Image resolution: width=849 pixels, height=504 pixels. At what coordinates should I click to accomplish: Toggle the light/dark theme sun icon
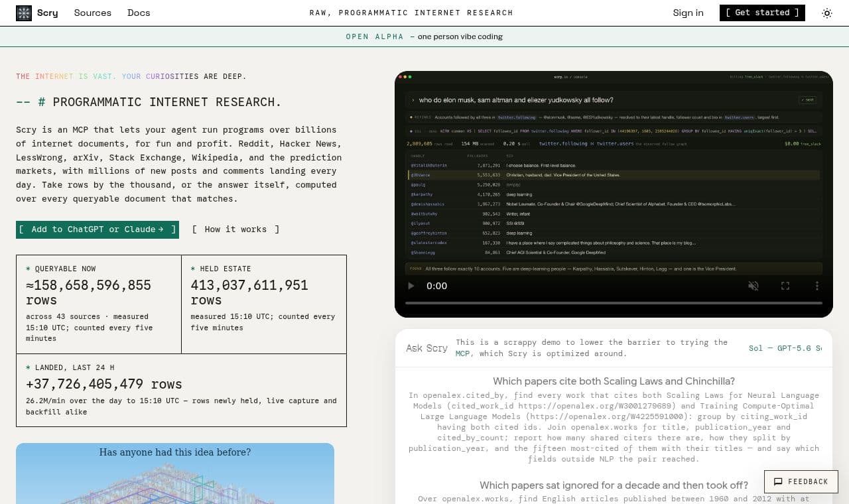(827, 13)
